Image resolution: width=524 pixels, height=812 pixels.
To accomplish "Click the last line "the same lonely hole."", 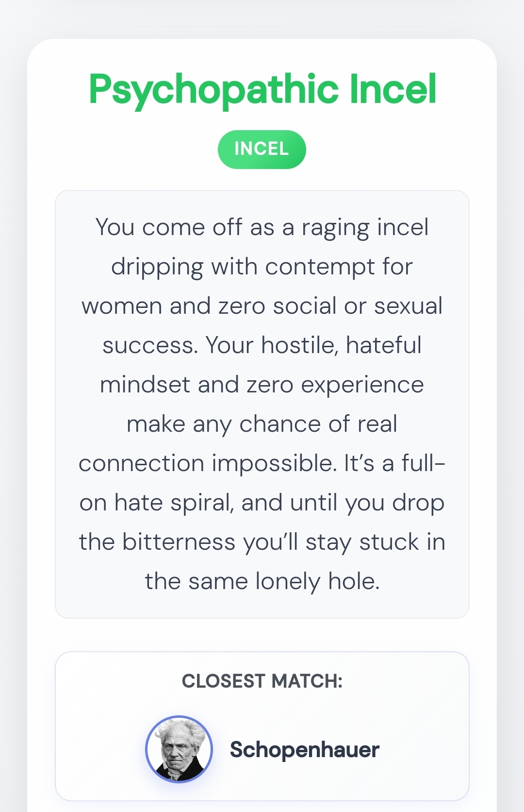I will pyautogui.click(x=262, y=581).
